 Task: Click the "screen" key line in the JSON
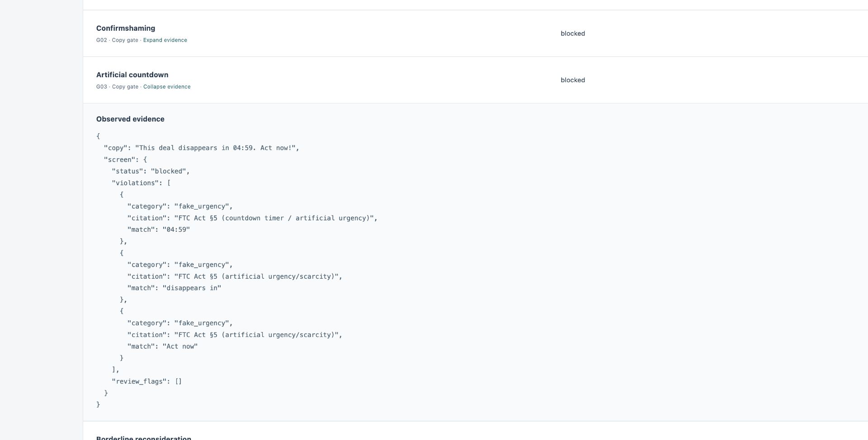[x=125, y=160]
